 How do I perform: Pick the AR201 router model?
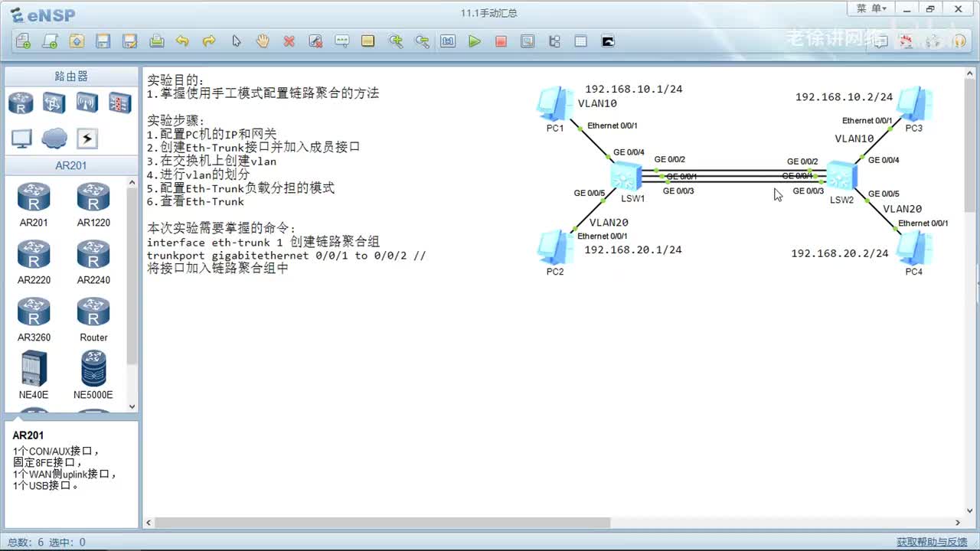click(34, 205)
